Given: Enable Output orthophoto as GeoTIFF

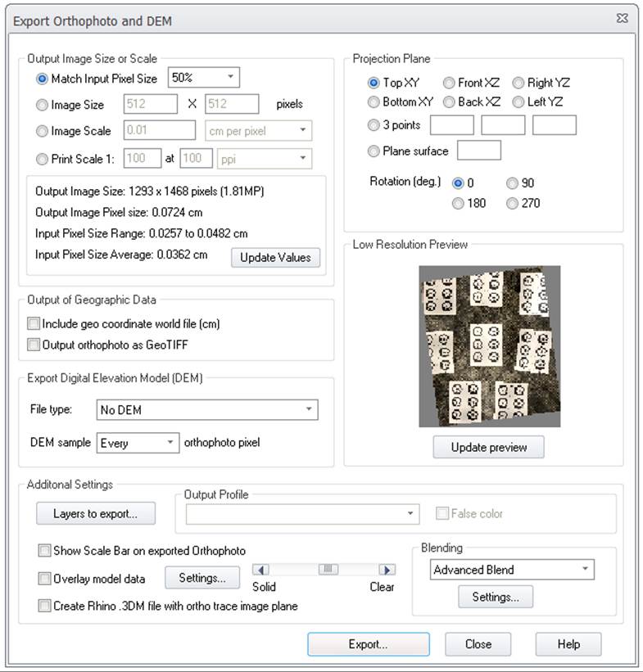Looking at the screenshot, I should point(34,345).
